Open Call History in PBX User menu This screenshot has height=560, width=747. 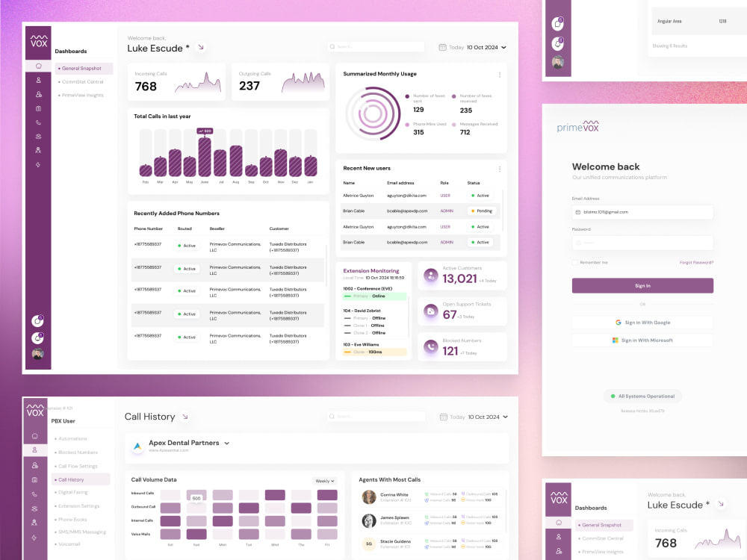(81, 479)
